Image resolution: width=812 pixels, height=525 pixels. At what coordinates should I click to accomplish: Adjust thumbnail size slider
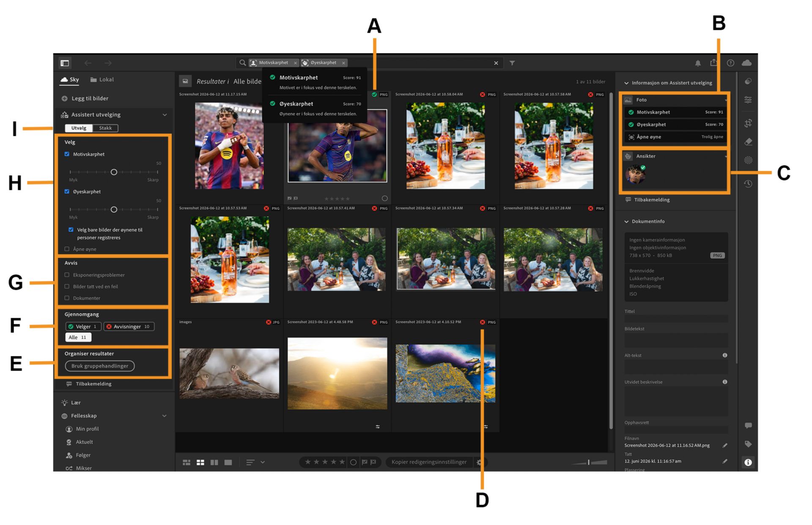tap(589, 462)
